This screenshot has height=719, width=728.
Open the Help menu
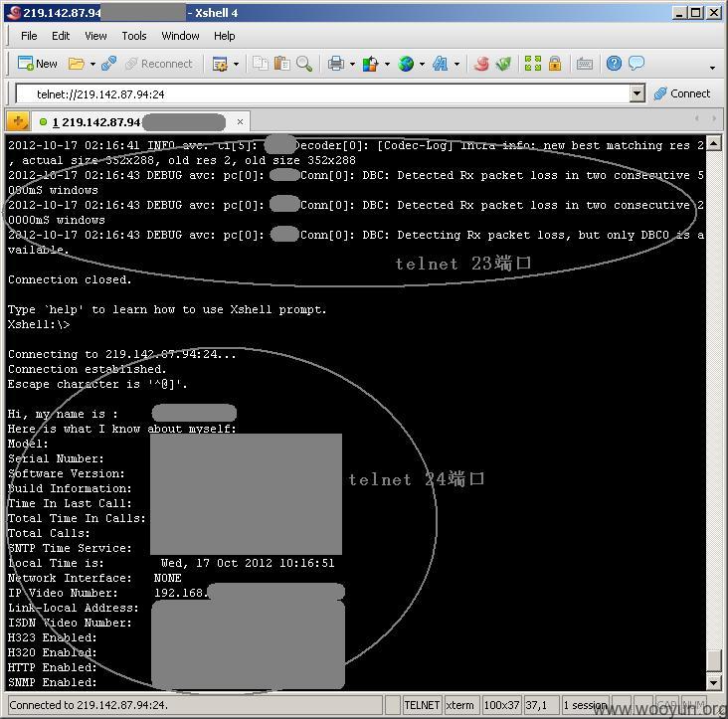coord(224,36)
